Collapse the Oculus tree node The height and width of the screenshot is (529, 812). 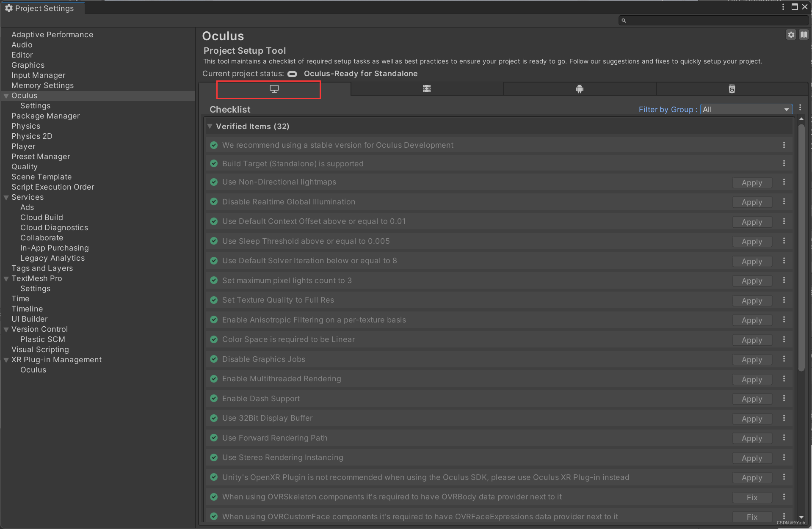click(6, 96)
